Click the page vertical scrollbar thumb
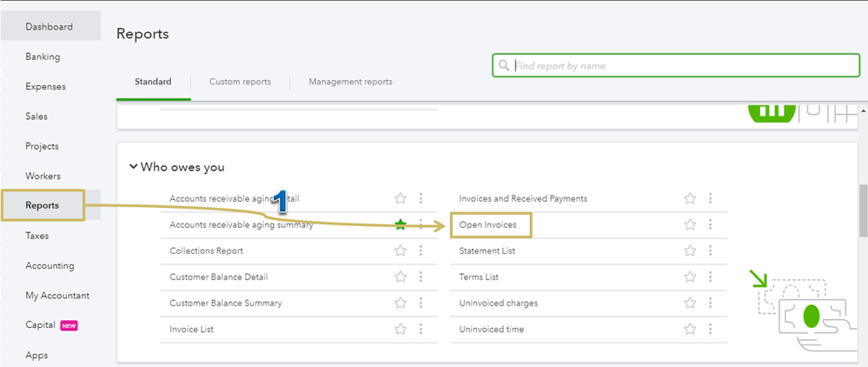 tap(863, 210)
